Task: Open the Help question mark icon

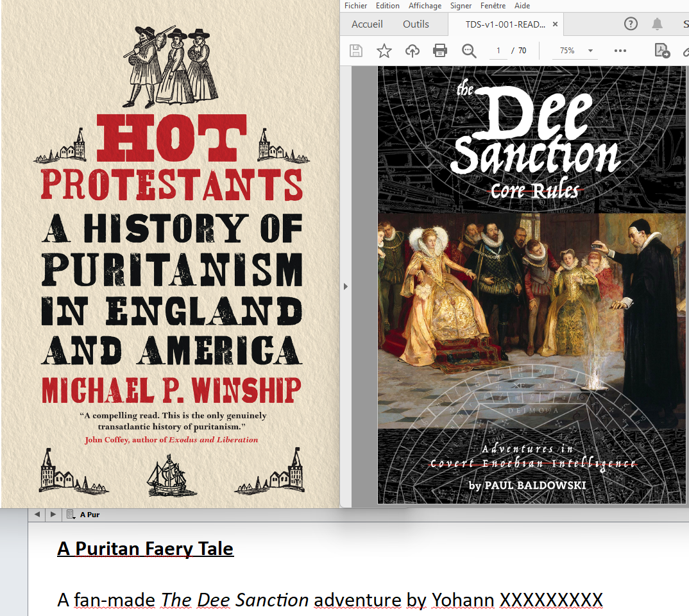Action: click(631, 24)
